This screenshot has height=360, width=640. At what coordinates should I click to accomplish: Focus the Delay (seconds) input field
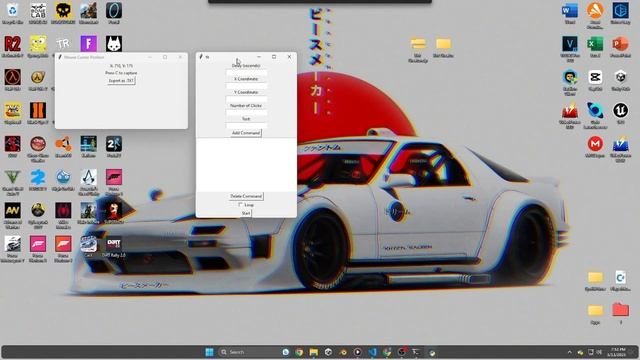pyautogui.click(x=246, y=72)
